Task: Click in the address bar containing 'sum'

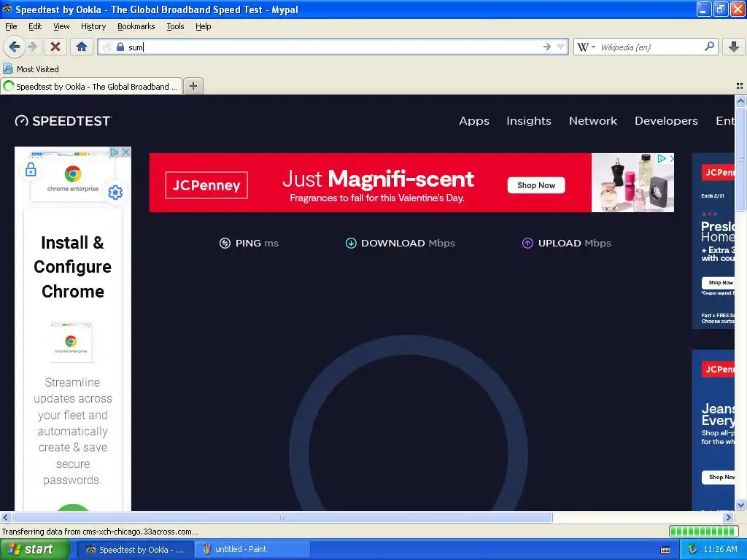Action: click(333, 47)
